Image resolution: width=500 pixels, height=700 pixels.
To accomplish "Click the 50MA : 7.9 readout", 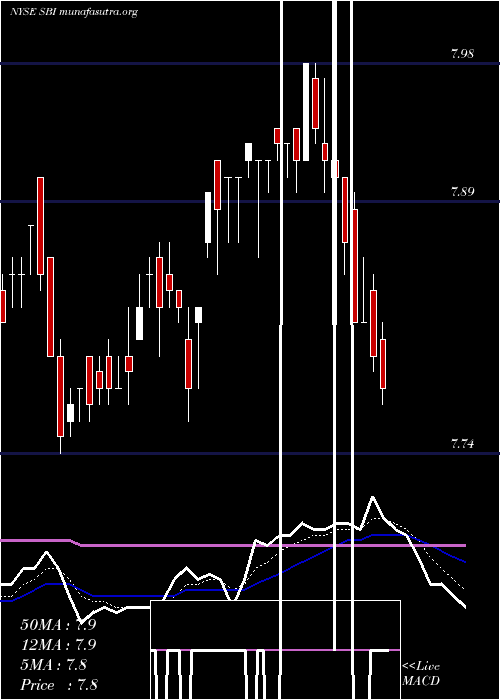I will pos(58,625).
